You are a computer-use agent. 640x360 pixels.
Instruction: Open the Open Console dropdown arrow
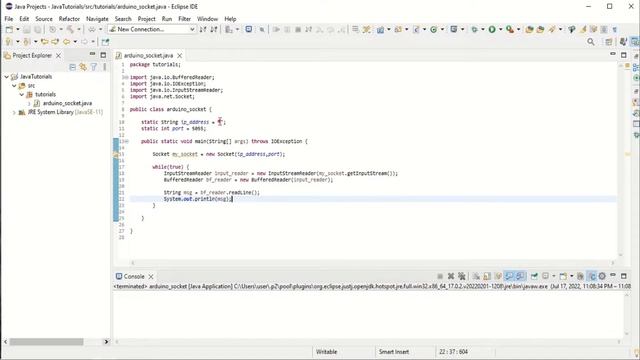571,276
